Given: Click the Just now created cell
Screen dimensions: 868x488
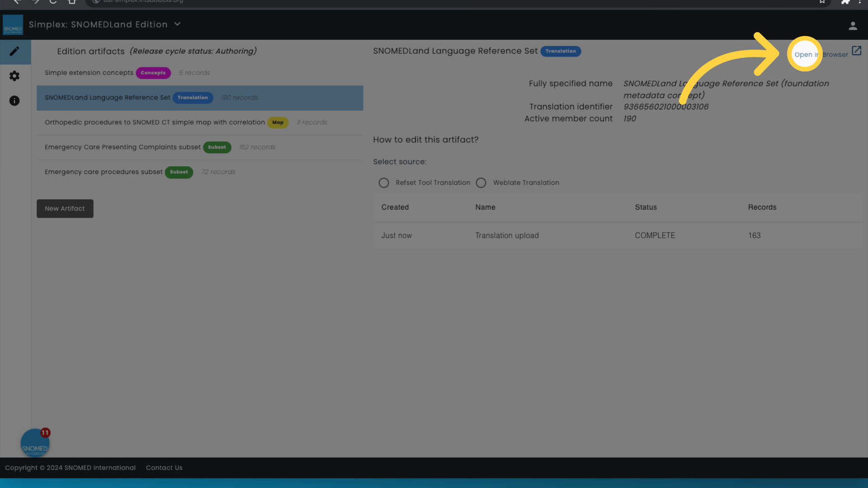Looking at the screenshot, I should (396, 235).
